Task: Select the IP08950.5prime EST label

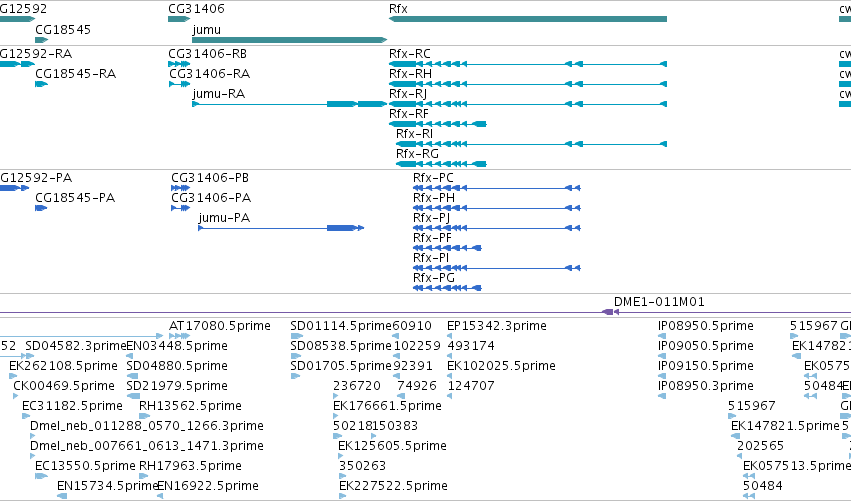Action: tap(706, 326)
